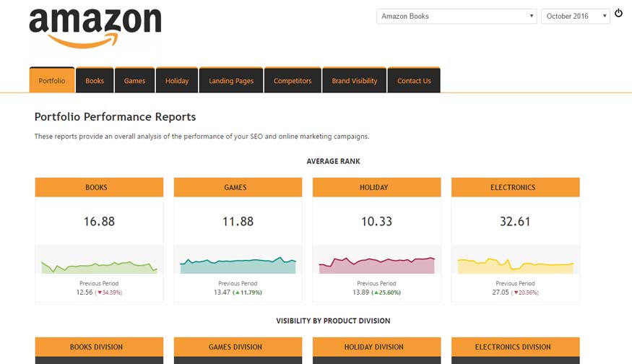The image size is (632, 364).
Task: Click the teal Games sparkline chart
Action: point(238,265)
